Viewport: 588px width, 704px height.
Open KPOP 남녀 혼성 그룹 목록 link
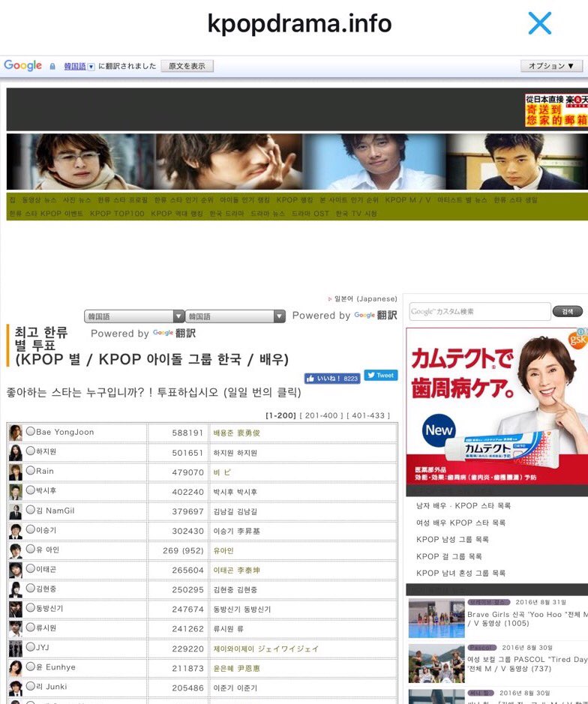461,573
